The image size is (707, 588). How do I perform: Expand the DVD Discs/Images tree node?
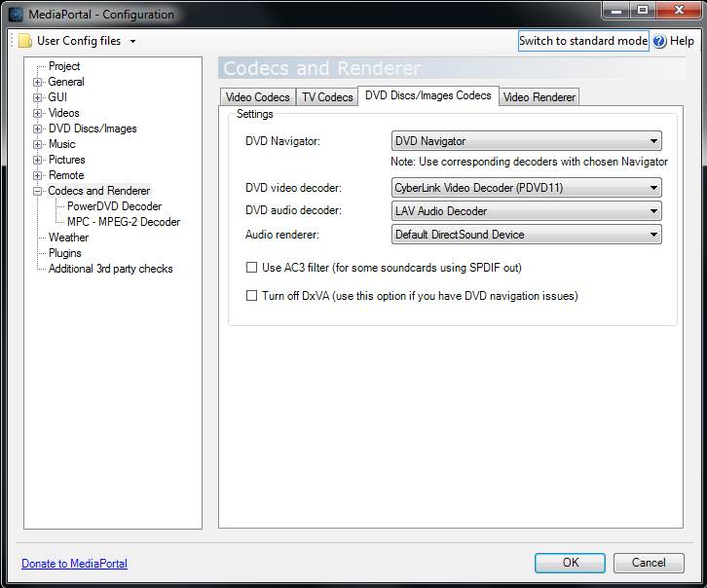38,129
